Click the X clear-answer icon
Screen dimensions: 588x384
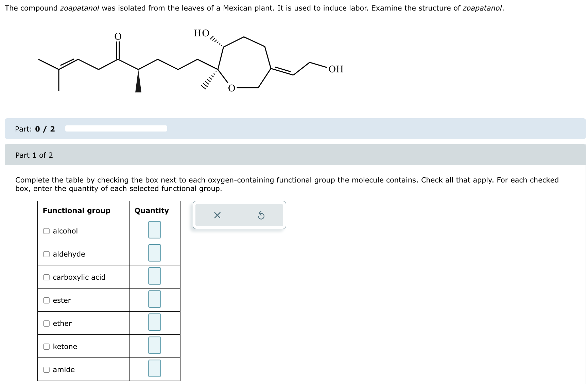(218, 215)
